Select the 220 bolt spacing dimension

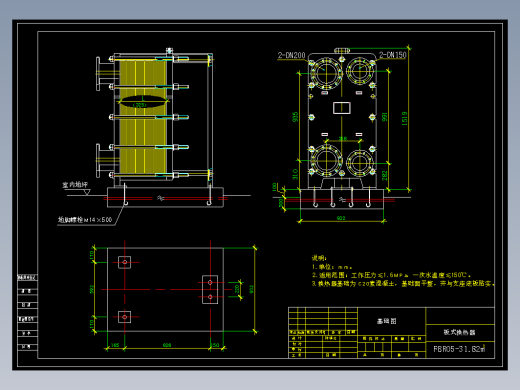237,289
